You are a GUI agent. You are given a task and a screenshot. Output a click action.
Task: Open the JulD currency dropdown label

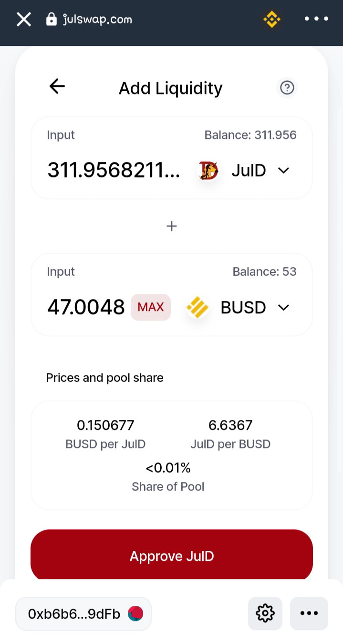pos(249,171)
